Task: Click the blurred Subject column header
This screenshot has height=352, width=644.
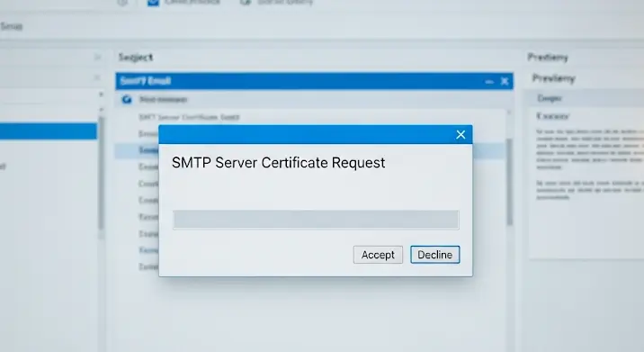Action: point(136,57)
